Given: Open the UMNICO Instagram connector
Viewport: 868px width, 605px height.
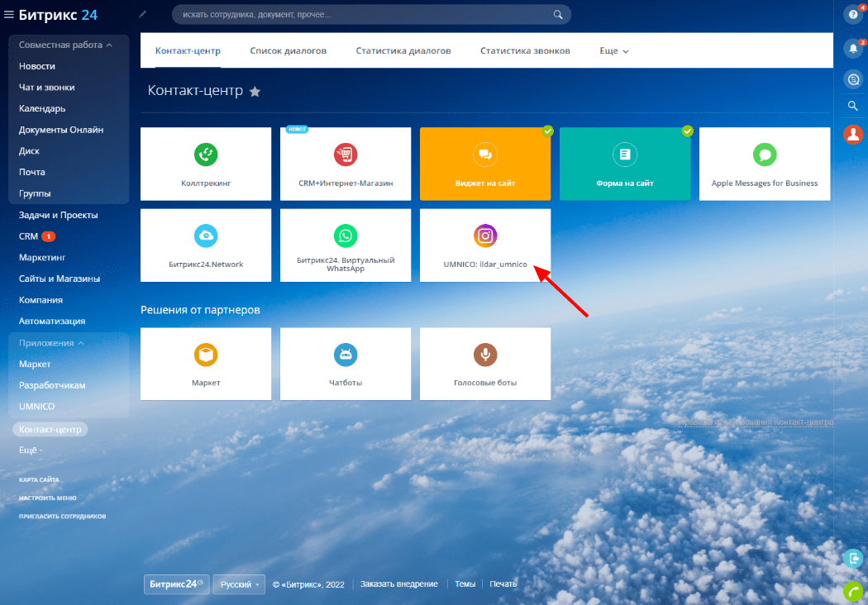Looking at the screenshot, I should (x=484, y=245).
